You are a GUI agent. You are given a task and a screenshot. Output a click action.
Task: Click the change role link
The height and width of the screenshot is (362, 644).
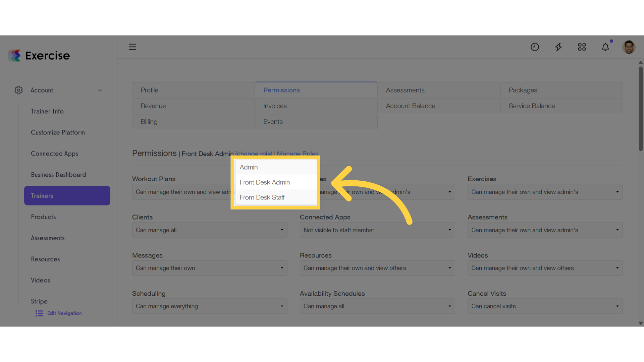[254, 154]
